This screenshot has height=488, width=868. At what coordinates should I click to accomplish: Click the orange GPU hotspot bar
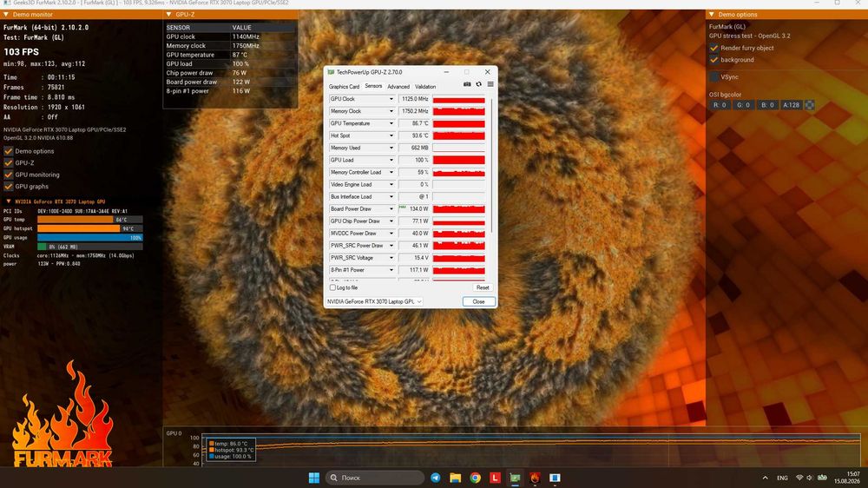pyautogui.click(x=79, y=228)
